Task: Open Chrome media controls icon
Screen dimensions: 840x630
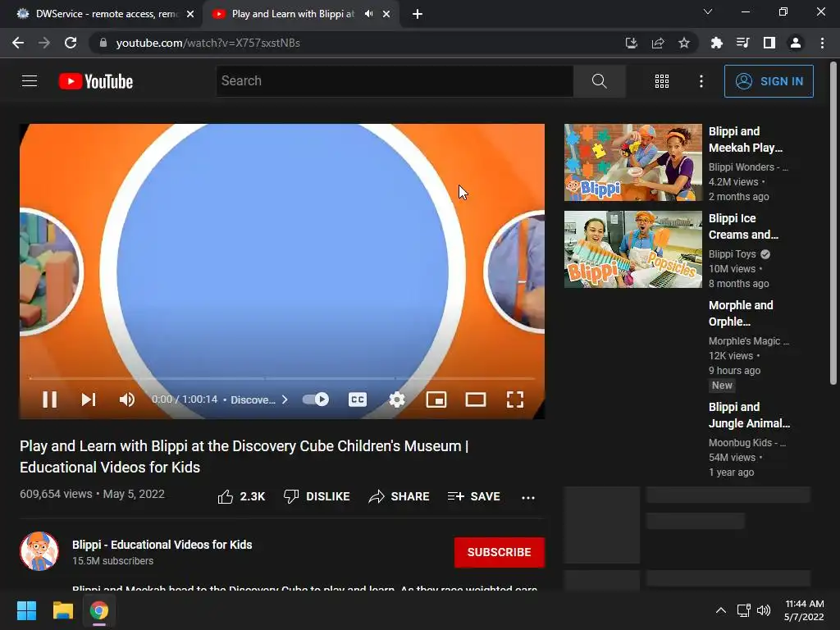Action: point(742,43)
